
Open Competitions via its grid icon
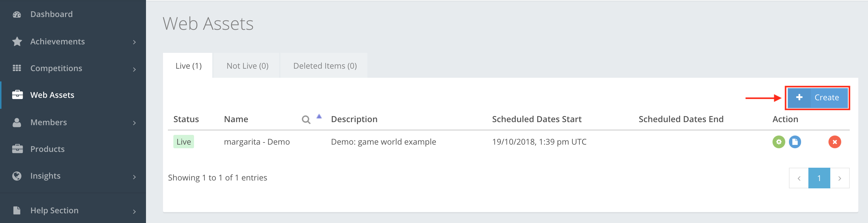click(16, 68)
